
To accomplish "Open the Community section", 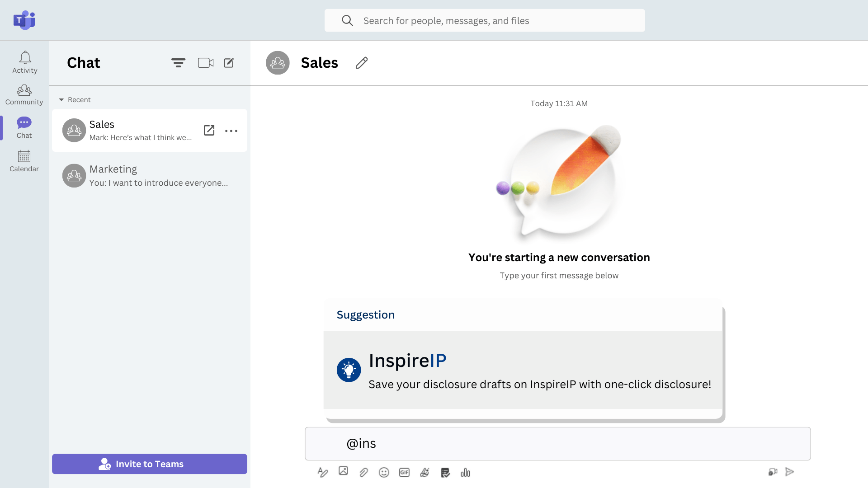I will tap(24, 94).
